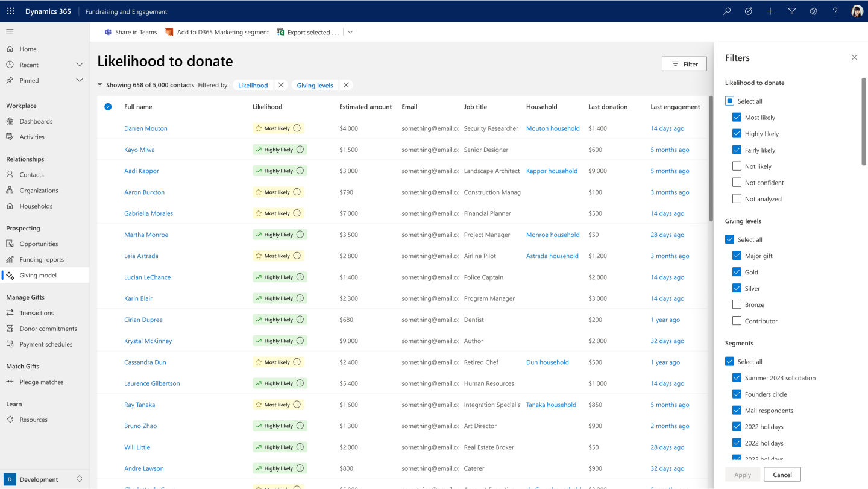Image resolution: width=868 pixels, height=489 pixels.
Task: Open the app launcher waffle icon
Action: [10, 11]
